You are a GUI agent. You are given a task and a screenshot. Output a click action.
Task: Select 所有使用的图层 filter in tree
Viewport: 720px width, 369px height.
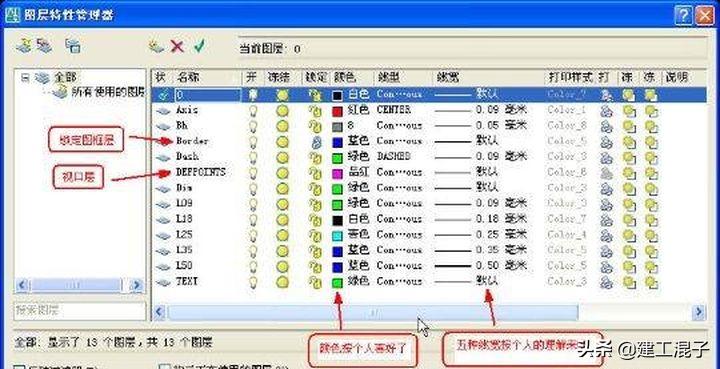(107, 92)
